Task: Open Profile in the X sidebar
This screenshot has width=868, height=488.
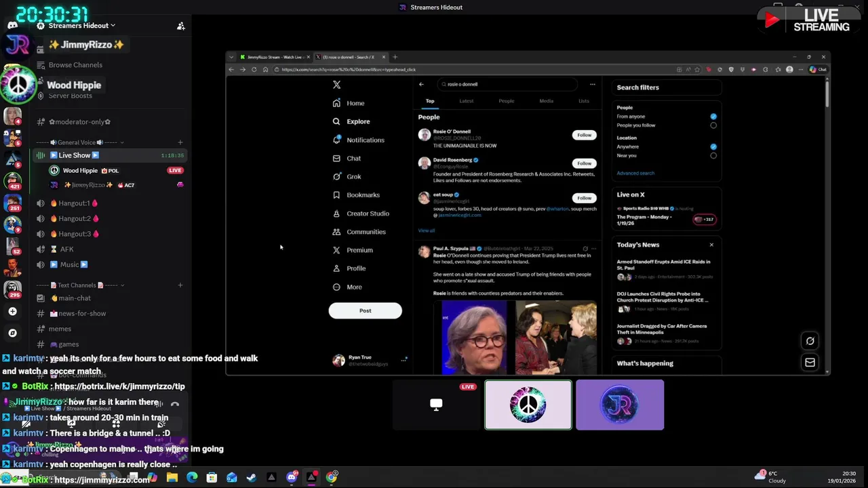Action: (x=349, y=268)
